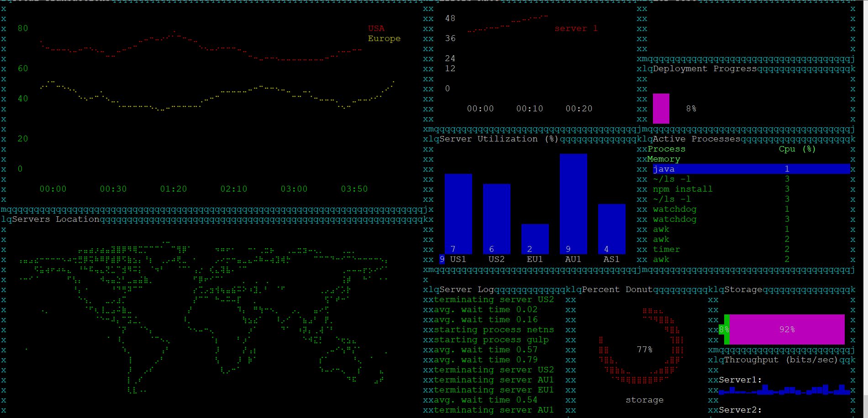Click the Cpu (%) column header
The image size is (868, 418).
click(x=797, y=149)
